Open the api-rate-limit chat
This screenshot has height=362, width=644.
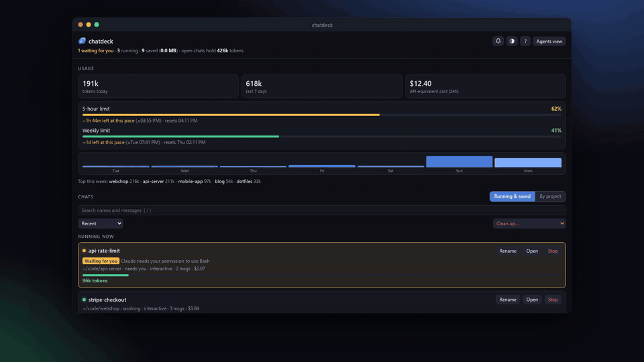tap(532, 251)
